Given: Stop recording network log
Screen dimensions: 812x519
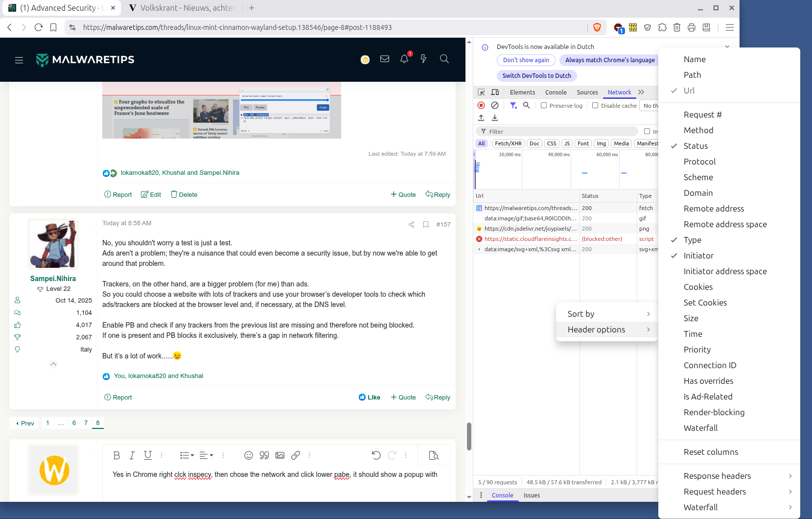Looking at the screenshot, I should [x=481, y=105].
